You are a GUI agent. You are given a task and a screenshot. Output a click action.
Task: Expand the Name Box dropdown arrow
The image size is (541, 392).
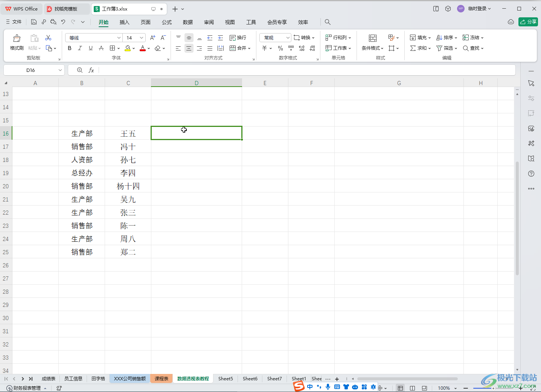coord(60,70)
